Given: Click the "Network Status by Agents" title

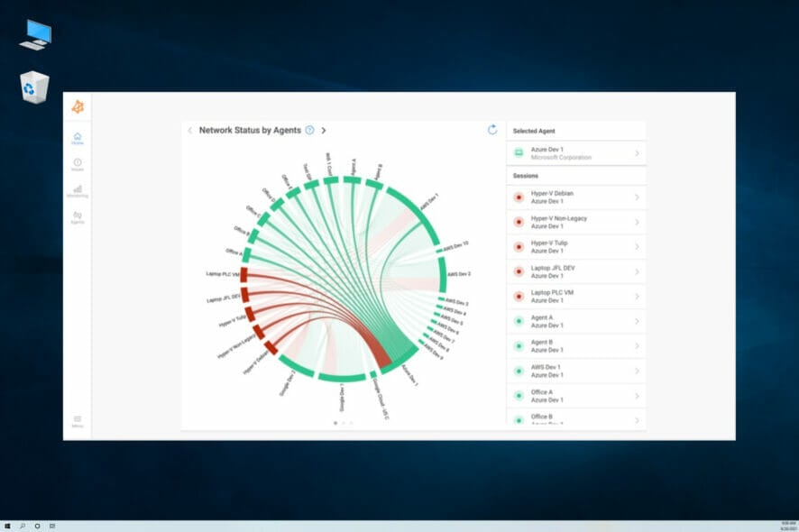Looking at the screenshot, I should [250, 131].
